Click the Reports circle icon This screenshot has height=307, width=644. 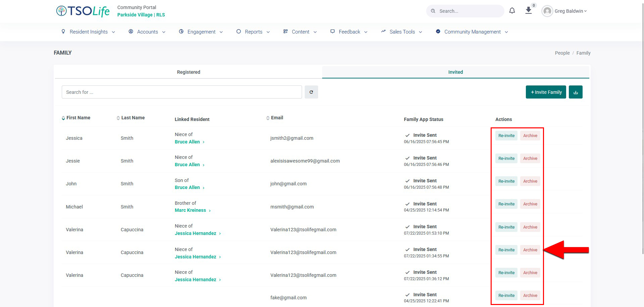click(x=239, y=32)
